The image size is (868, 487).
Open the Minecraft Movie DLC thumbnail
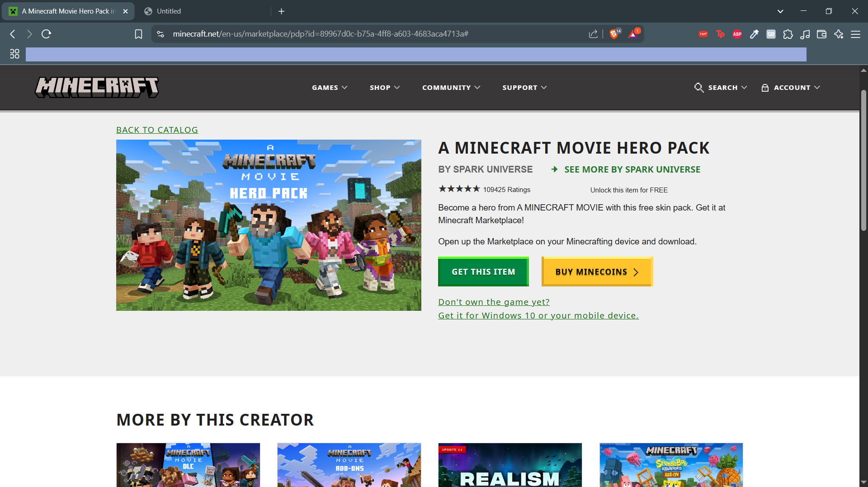pos(188,465)
